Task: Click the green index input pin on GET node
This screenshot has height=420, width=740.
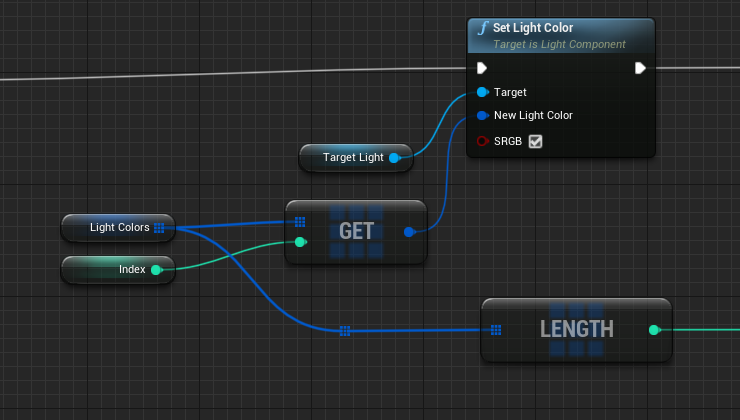Action: (x=299, y=241)
